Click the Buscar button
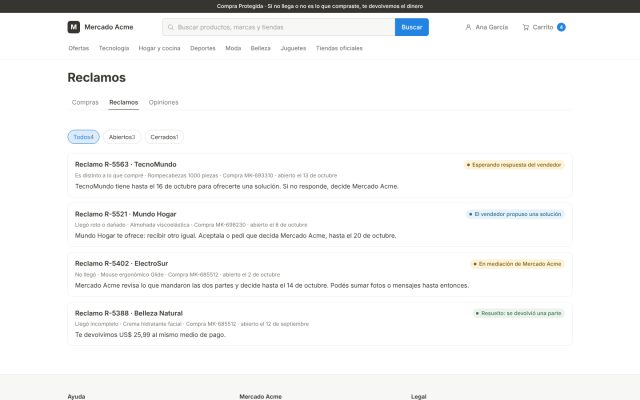Image resolution: width=640 pixels, height=400 pixels. [412, 27]
